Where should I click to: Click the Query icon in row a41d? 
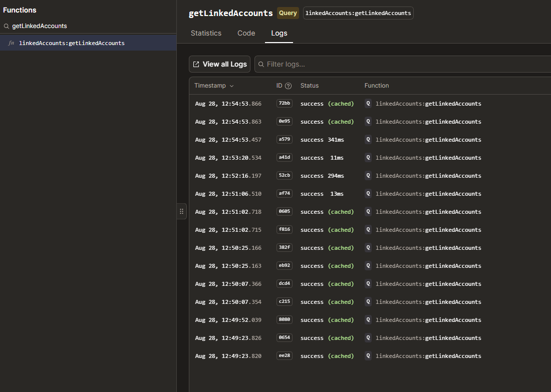(x=368, y=157)
